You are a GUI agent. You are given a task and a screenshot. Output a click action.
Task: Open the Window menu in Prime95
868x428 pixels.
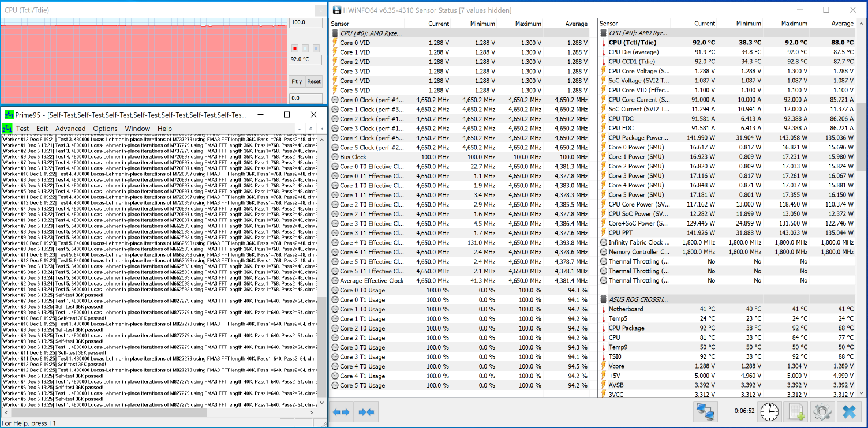[x=137, y=129]
